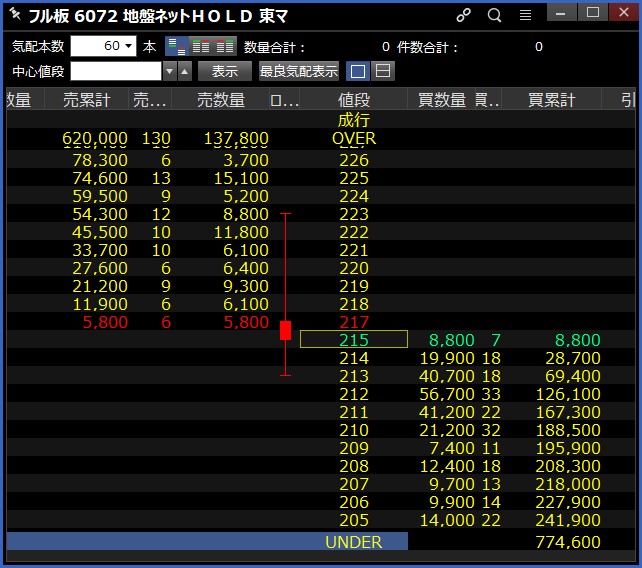Image resolution: width=642 pixels, height=568 pixels.
Task: Click the 表示 button
Action: (x=225, y=71)
